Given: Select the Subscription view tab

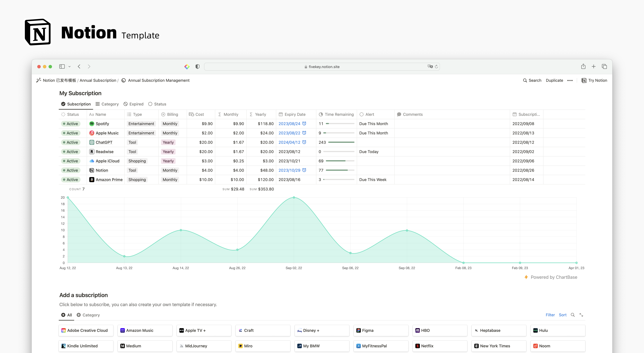Looking at the screenshot, I should click(76, 104).
